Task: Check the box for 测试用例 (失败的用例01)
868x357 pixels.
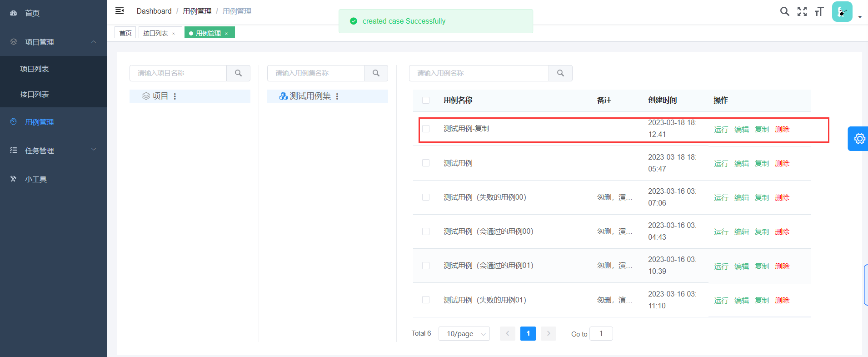Action: (x=426, y=300)
